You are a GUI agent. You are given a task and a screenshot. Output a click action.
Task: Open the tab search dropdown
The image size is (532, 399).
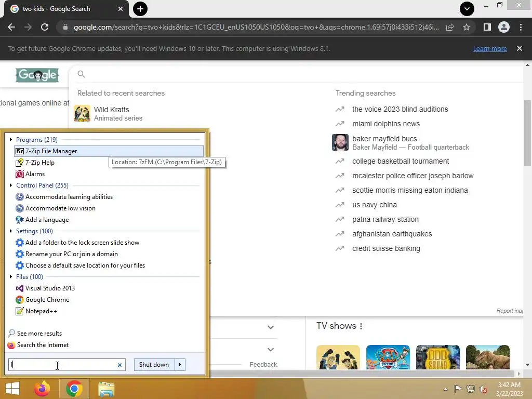click(467, 9)
